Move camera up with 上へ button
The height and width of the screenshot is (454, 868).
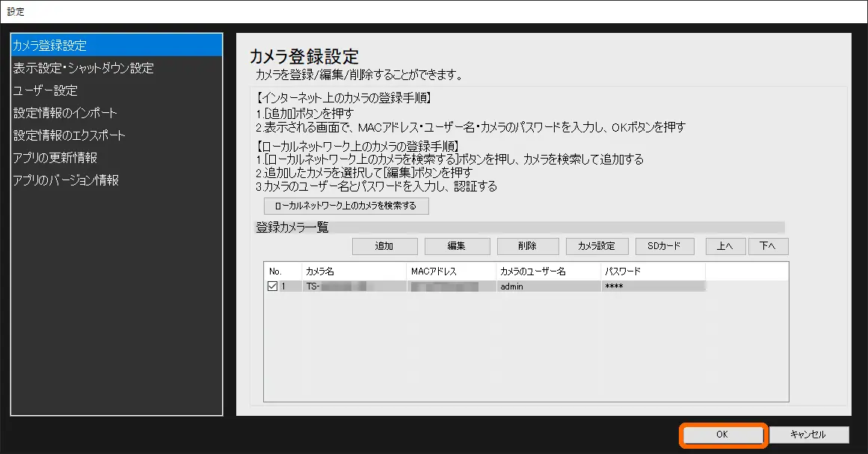pyautogui.click(x=724, y=246)
